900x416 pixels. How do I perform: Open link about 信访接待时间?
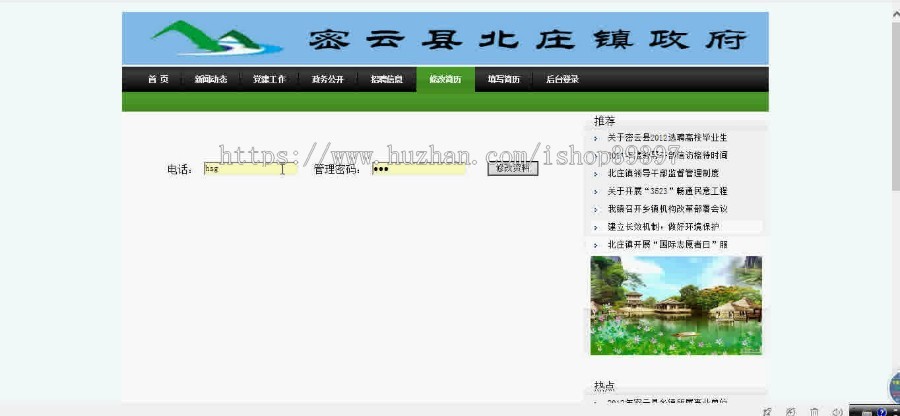(x=668, y=155)
